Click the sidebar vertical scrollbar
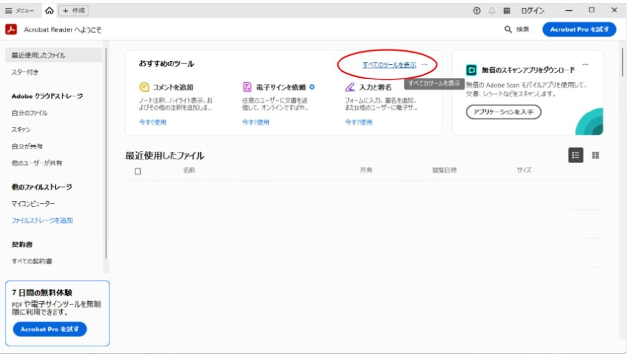627x364 pixels. point(106,154)
